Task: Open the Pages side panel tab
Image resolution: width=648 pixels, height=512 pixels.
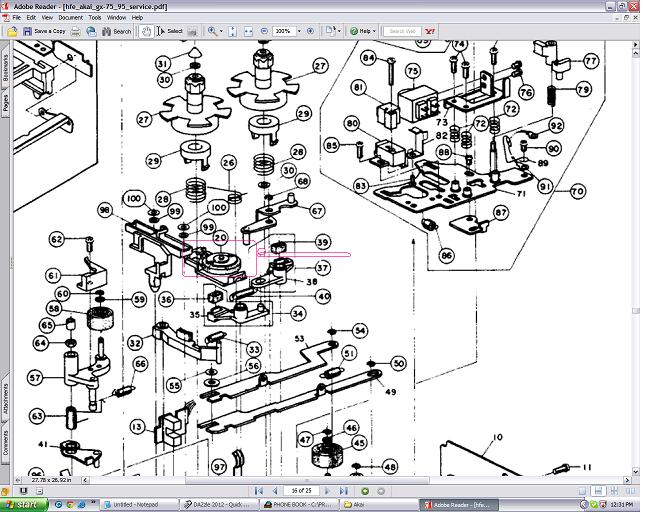Action: coord(5,103)
